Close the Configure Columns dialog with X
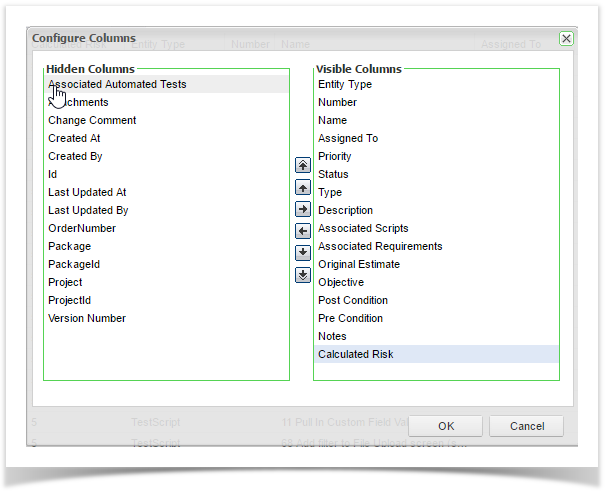Screen dimensions: 612x496 pos(566,38)
